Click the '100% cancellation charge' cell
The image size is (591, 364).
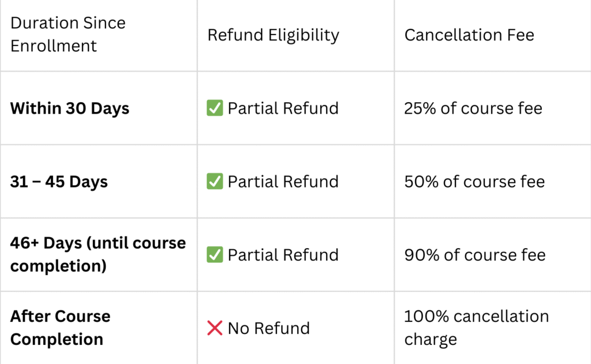(476, 328)
